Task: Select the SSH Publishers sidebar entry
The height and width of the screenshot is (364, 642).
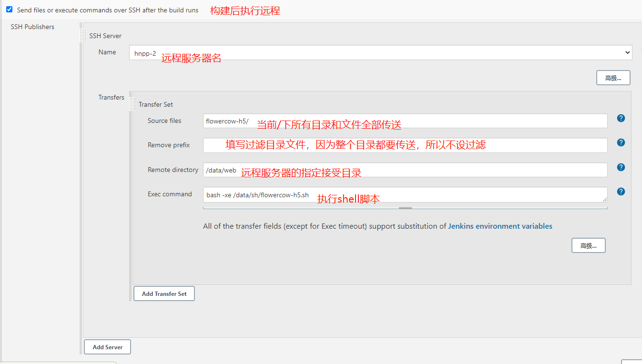Action: click(32, 27)
